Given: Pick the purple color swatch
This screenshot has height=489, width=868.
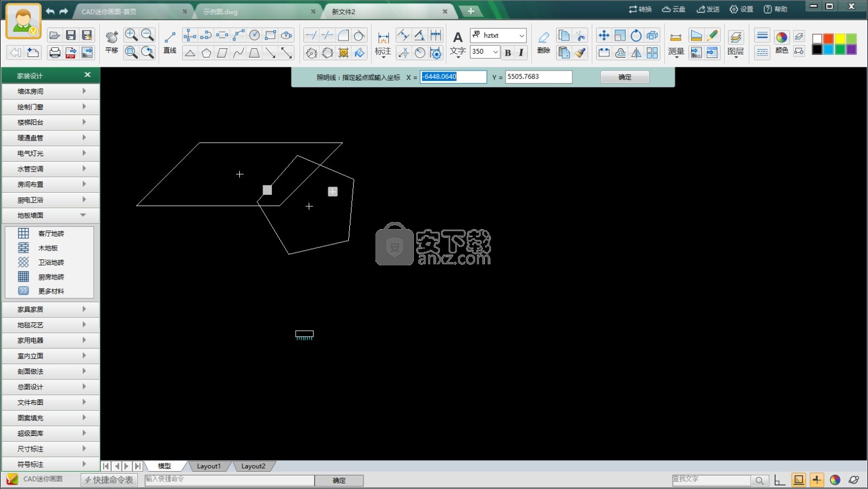Looking at the screenshot, I should (x=851, y=49).
